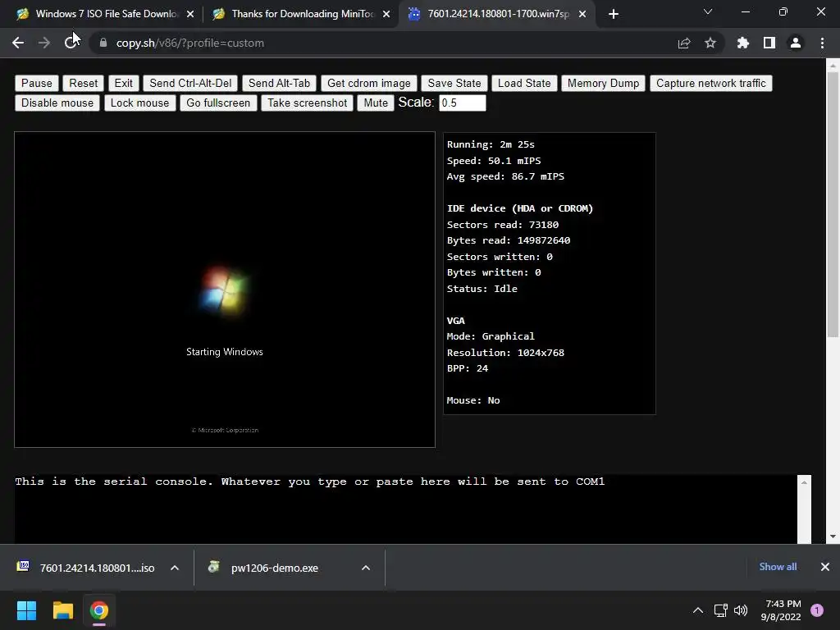Select the 'Running: 2m 25s' text
Screen dimensions: 840x630
tap(491, 144)
